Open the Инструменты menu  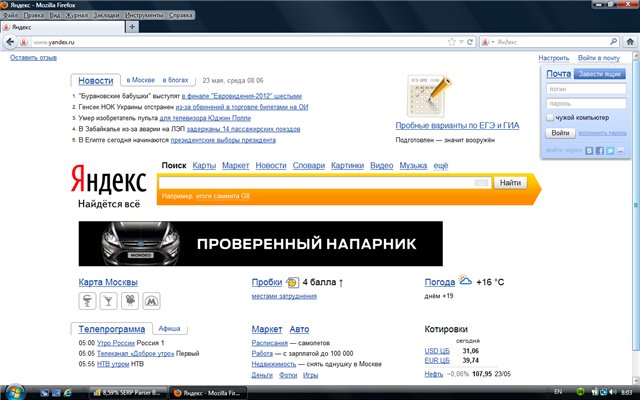144,15
